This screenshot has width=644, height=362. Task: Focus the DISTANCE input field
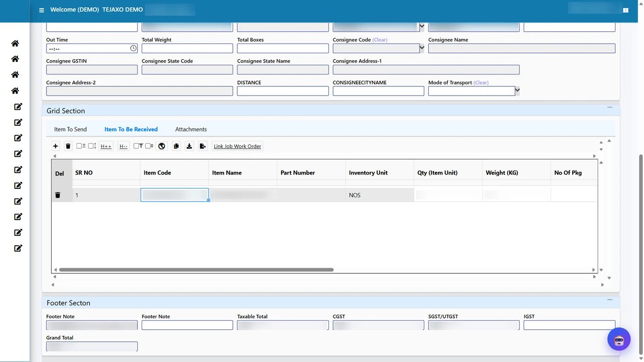click(x=283, y=91)
